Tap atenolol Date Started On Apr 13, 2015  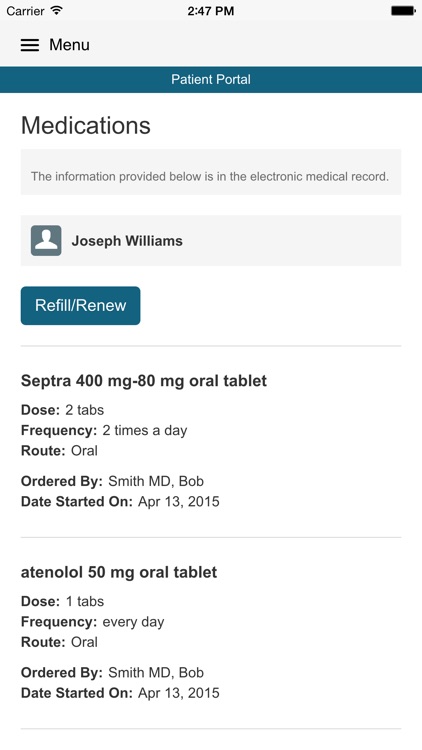[x=120, y=693]
